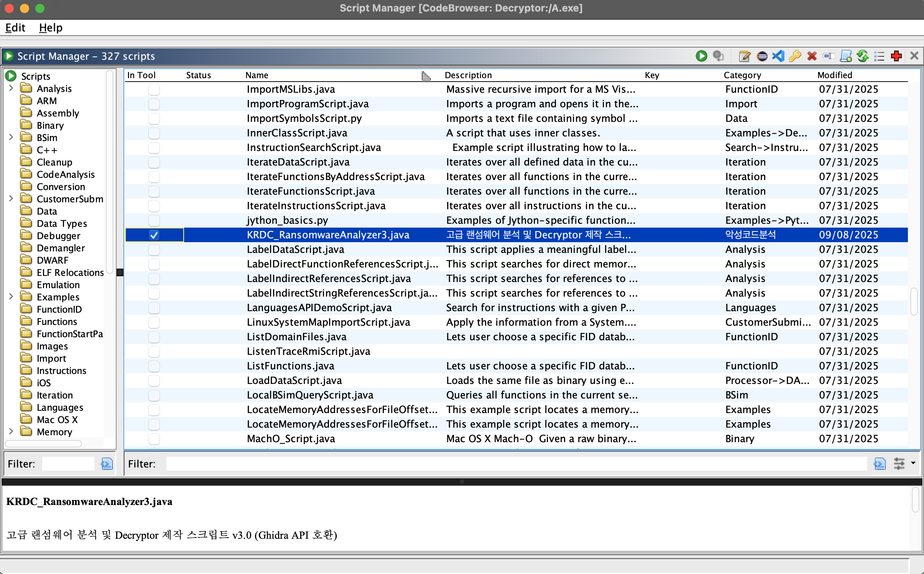Uncheck In Tool box for KRDC_RansomwareAnalyzer3.java

tap(154, 235)
